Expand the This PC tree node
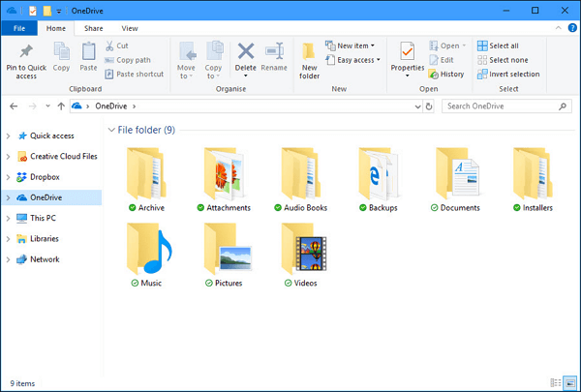581x392 pixels. point(8,219)
